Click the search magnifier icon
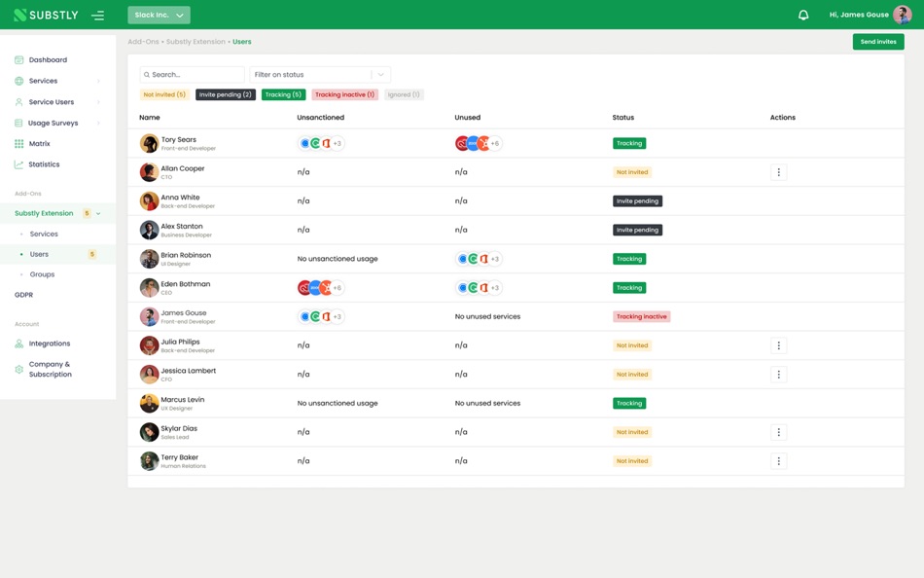The width and height of the screenshot is (924, 578). (147, 75)
